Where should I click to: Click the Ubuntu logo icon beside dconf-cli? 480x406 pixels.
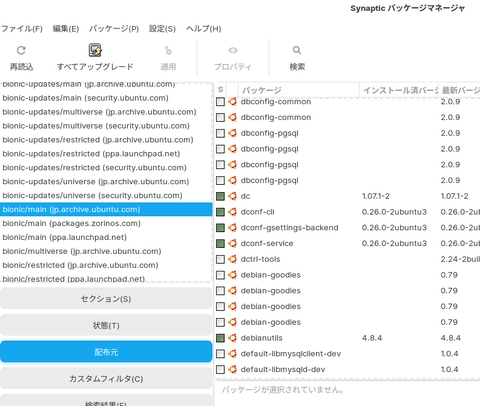pos(232,212)
